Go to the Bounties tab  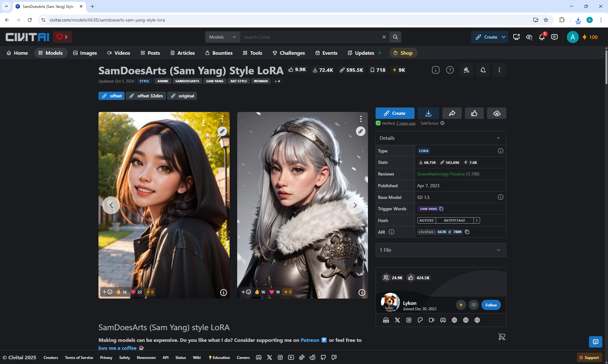[219, 53]
